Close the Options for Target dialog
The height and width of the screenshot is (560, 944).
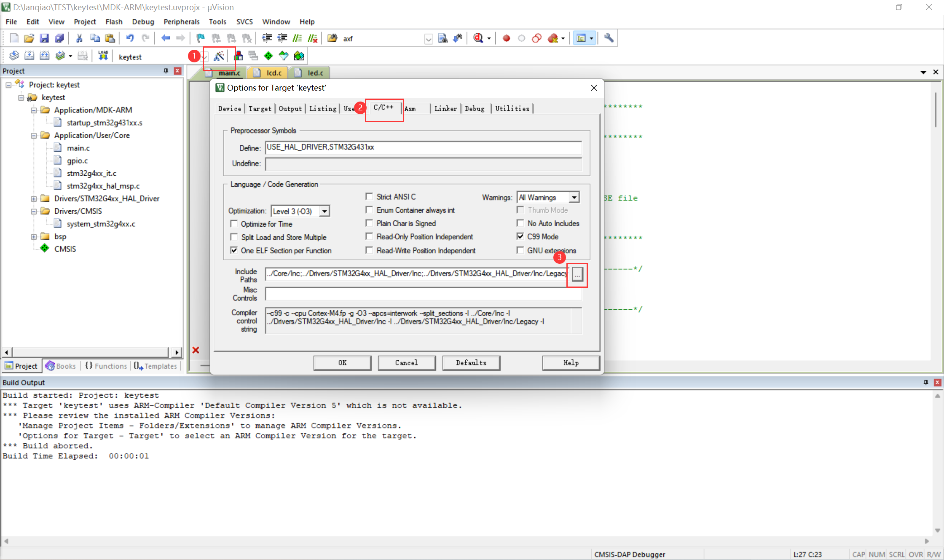[x=594, y=88]
